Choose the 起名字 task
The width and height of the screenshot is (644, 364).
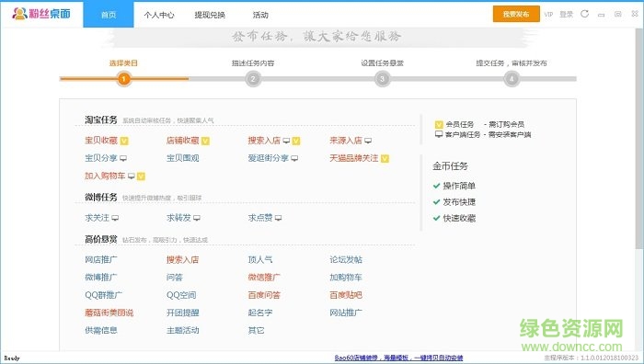pyautogui.click(x=260, y=313)
